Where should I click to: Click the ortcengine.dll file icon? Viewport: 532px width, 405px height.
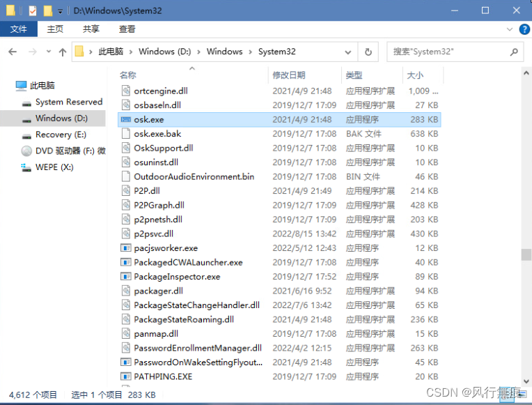126,91
